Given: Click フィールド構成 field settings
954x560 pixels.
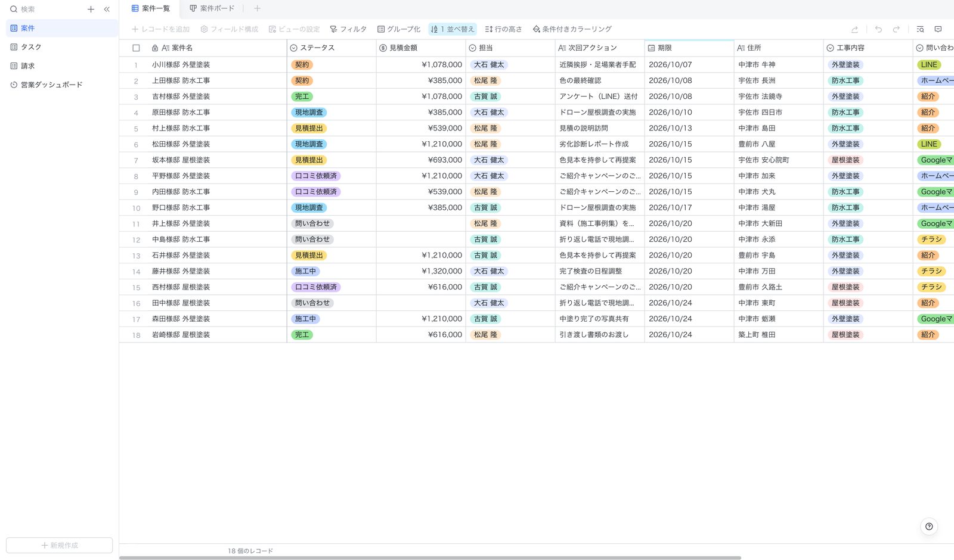Looking at the screenshot, I should pos(229,29).
